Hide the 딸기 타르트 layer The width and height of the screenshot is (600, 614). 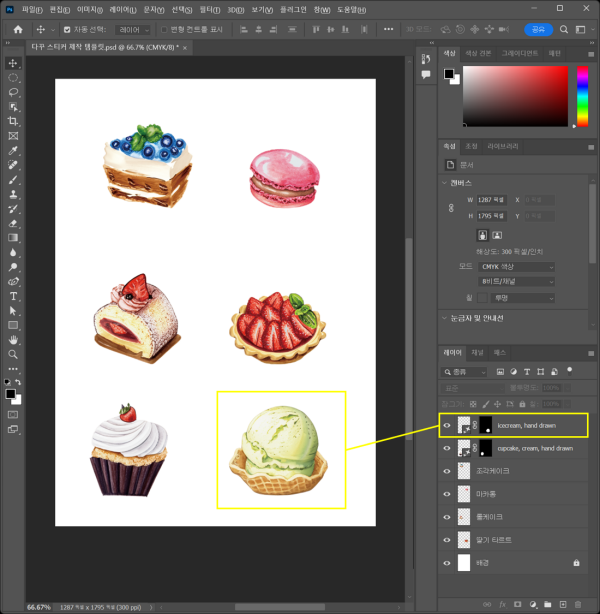446,540
